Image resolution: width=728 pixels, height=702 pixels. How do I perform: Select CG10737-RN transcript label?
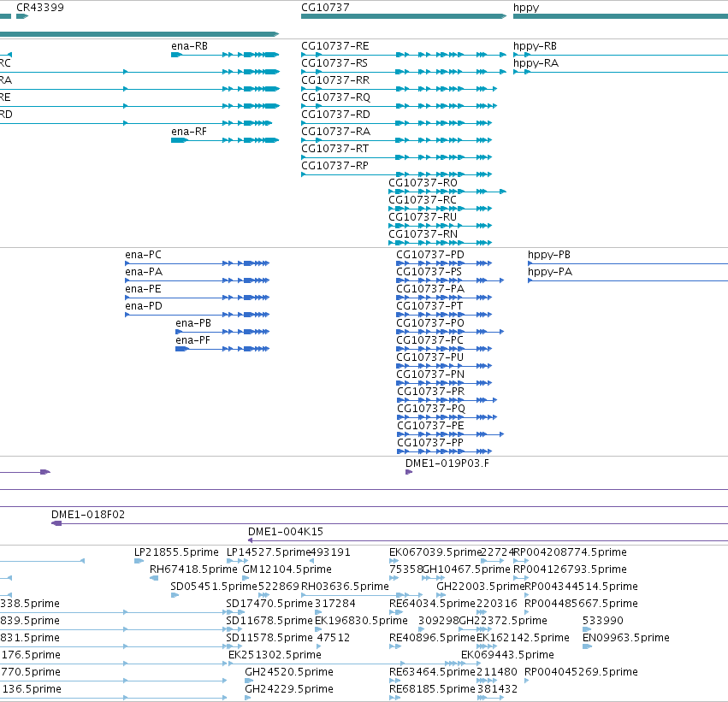pos(423,234)
